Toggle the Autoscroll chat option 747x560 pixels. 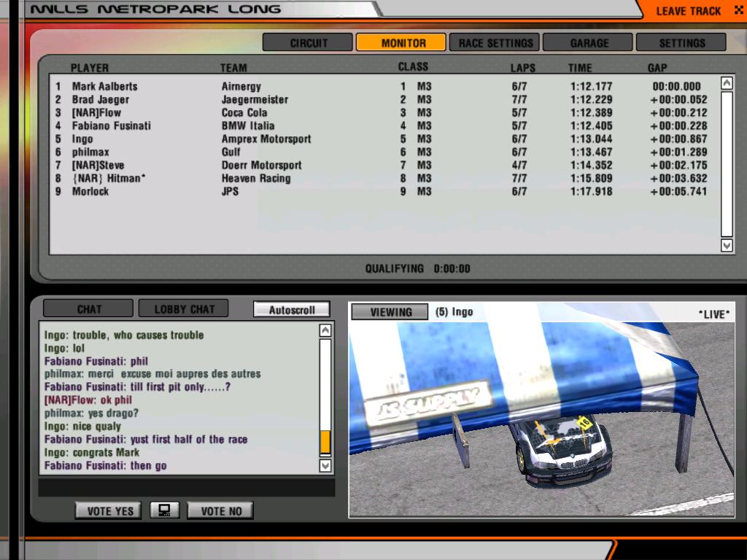click(292, 310)
